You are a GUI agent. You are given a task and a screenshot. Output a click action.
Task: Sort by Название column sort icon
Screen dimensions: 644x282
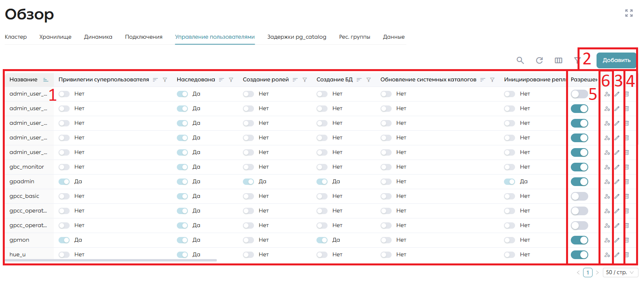[x=45, y=80]
